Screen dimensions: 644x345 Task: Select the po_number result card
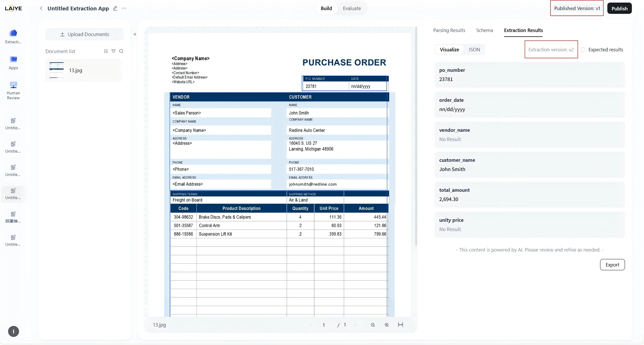coord(530,75)
